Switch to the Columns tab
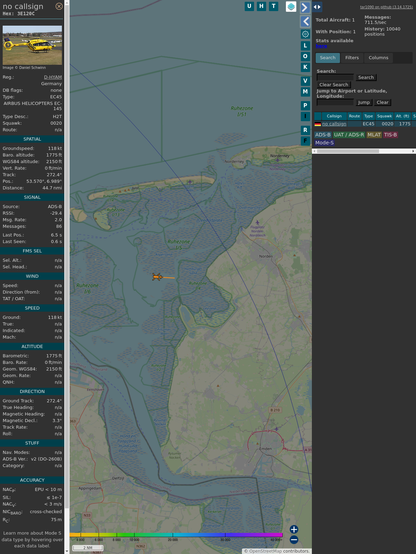The height and width of the screenshot is (554, 416). point(378,58)
